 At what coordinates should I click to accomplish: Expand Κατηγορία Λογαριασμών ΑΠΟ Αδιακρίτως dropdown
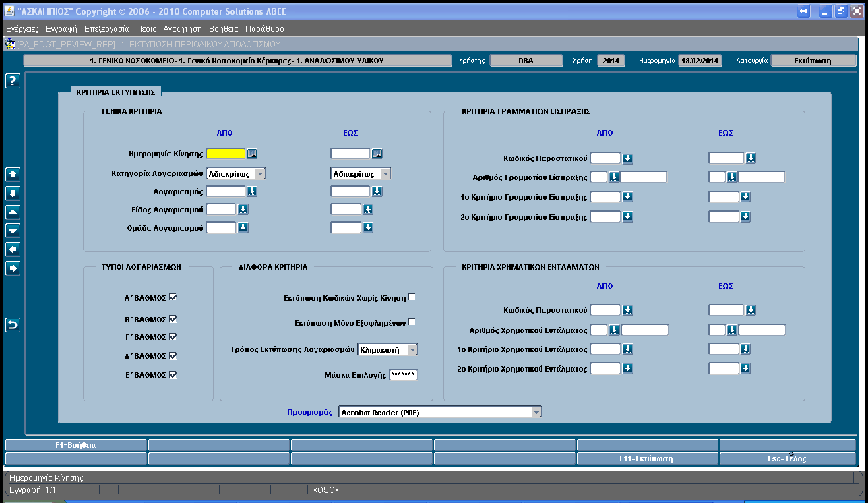click(236, 173)
